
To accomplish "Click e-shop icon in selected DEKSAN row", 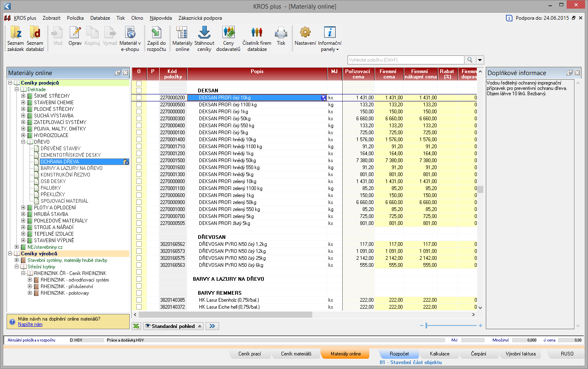I will coord(323,98).
